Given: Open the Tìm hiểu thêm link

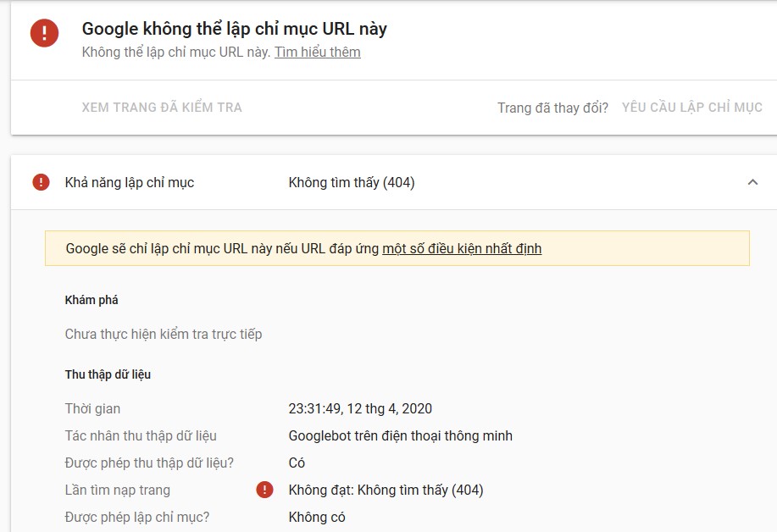Looking at the screenshot, I should 318,52.
